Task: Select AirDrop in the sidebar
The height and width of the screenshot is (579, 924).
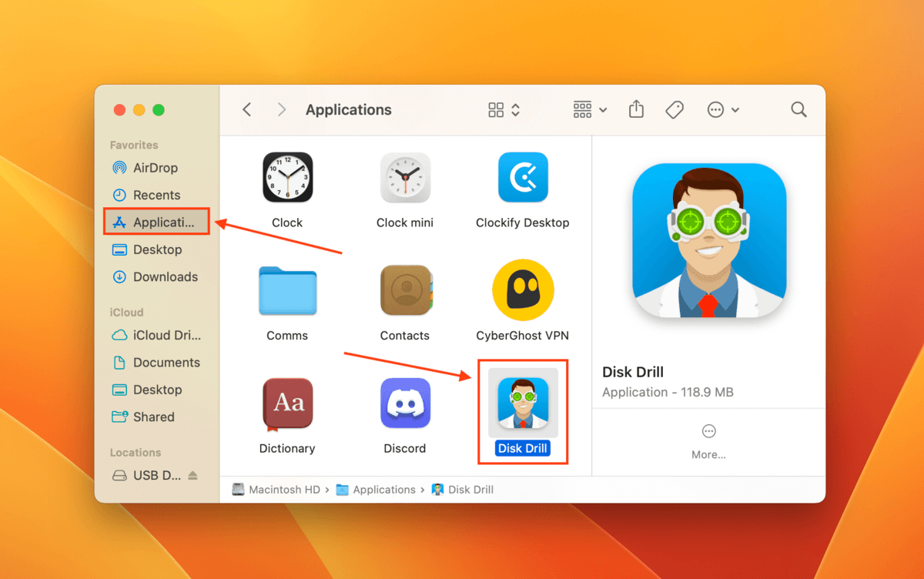Action: (x=157, y=168)
